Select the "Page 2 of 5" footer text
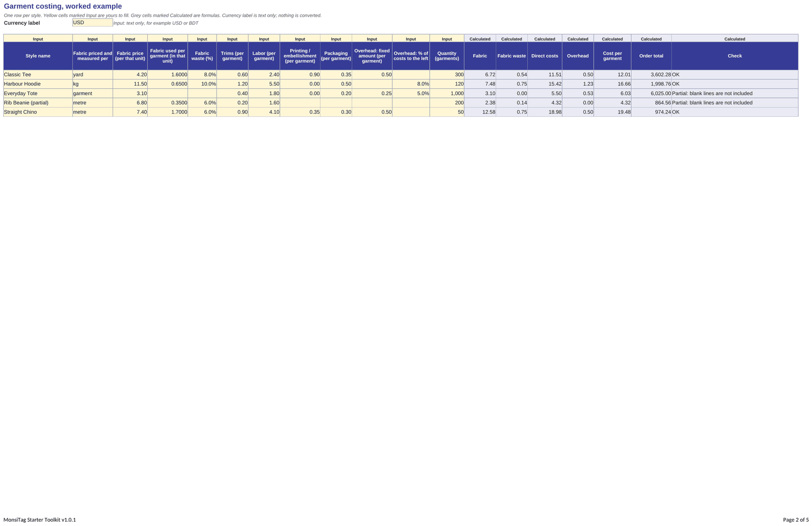812x526 pixels. click(796, 520)
